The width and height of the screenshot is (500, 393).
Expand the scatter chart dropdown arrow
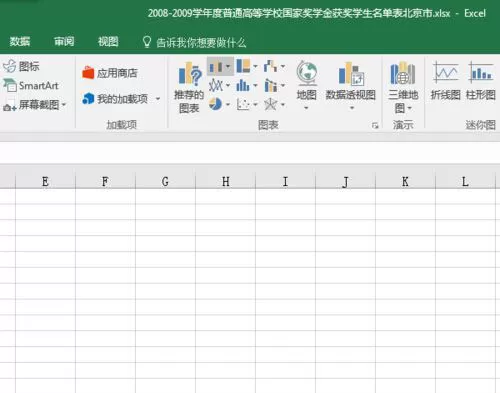pyautogui.click(x=255, y=105)
